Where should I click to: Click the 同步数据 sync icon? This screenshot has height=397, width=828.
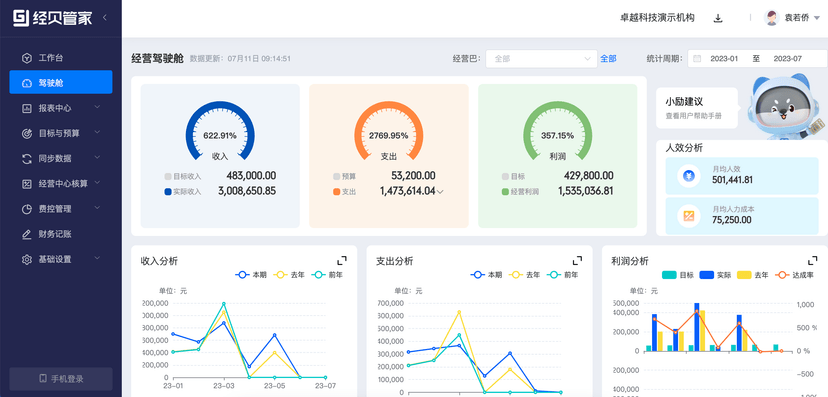coord(26,158)
